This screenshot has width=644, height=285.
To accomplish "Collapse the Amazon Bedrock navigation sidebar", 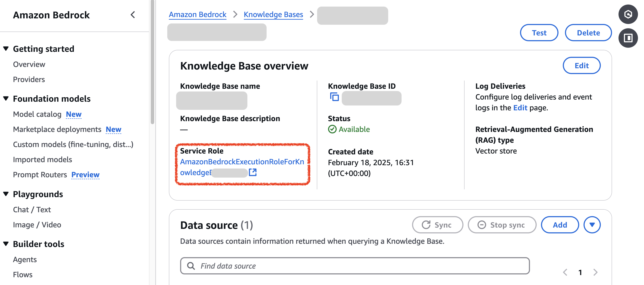I will click(x=133, y=15).
